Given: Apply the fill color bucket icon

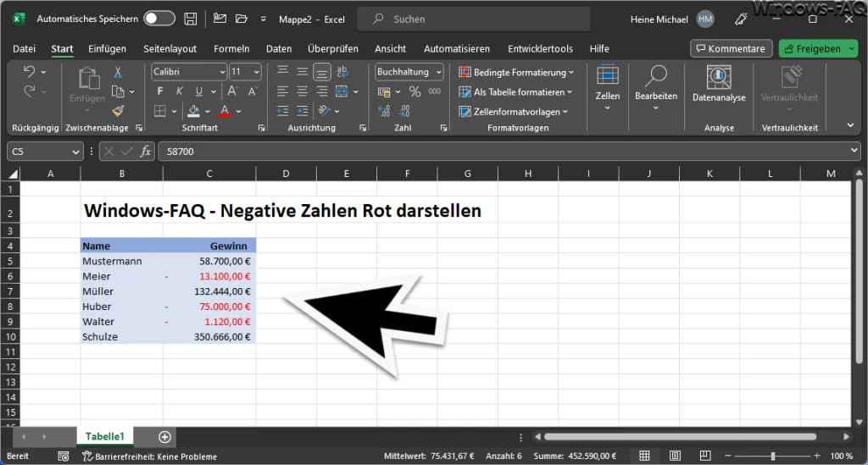Looking at the screenshot, I should coord(194,111).
